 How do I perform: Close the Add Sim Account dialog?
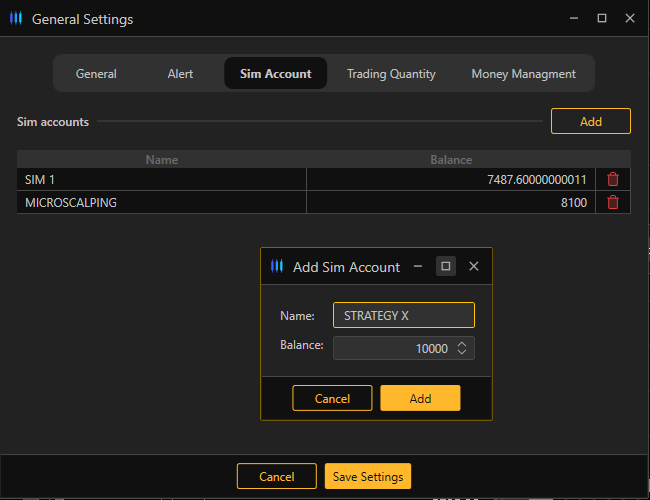pos(474,266)
